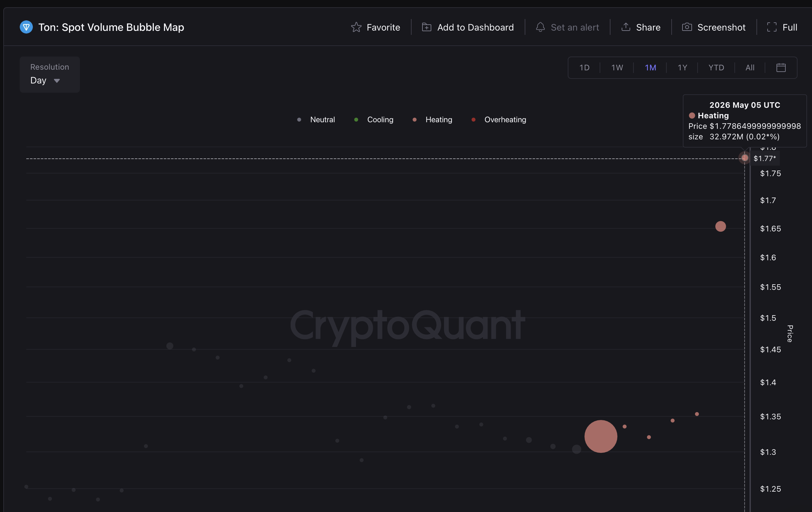
Task: Click the alert bell icon
Action: click(540, 27)
